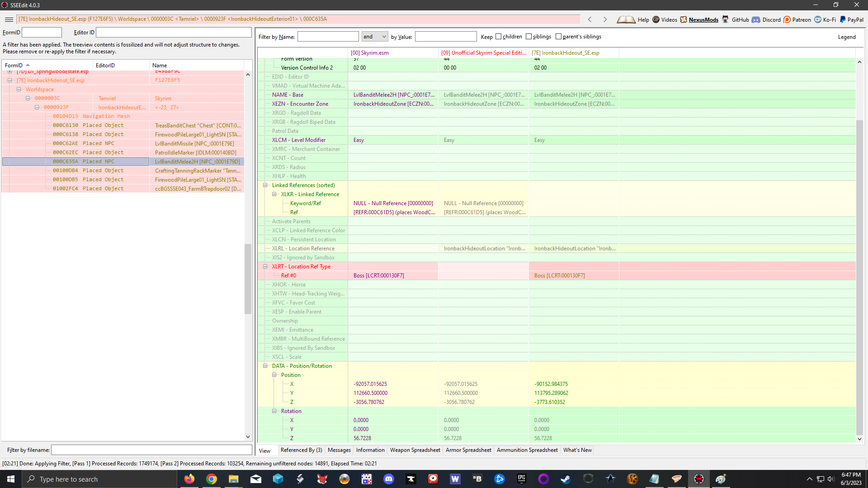This screenshot has width=868, height=488.
Task: Open the Discord link icon
Action: pyautogui.click(x=756, y=19)
